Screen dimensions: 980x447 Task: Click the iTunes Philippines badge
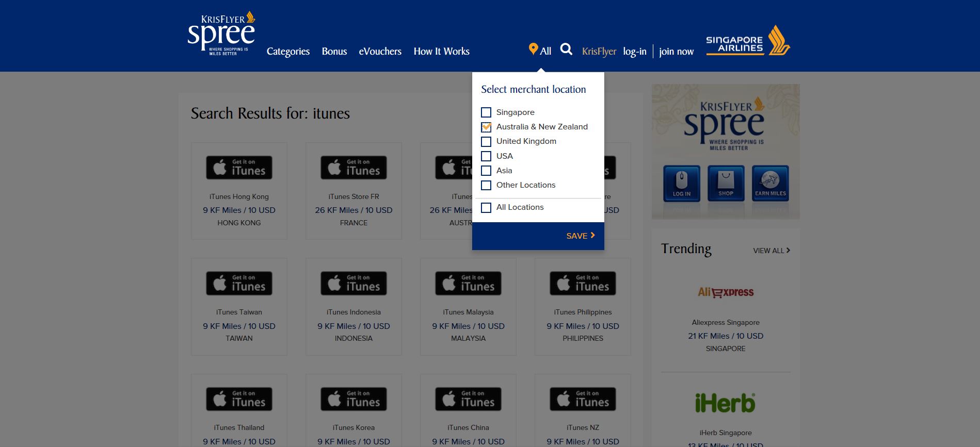coord(583,283)
